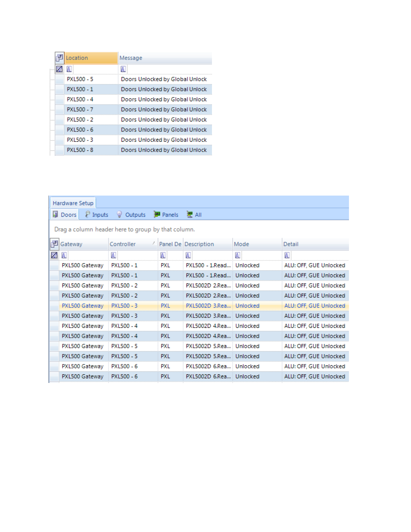411x532 pixels.
Task: Open field chooser icon beside Gateway header
Action: click(54, 244)
